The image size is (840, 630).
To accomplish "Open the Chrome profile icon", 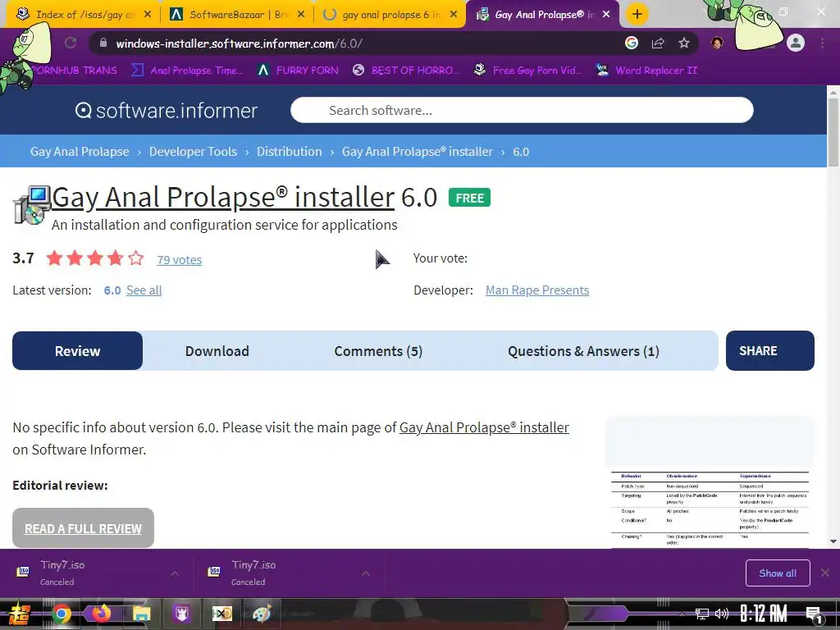I will [x=796, y=43].
